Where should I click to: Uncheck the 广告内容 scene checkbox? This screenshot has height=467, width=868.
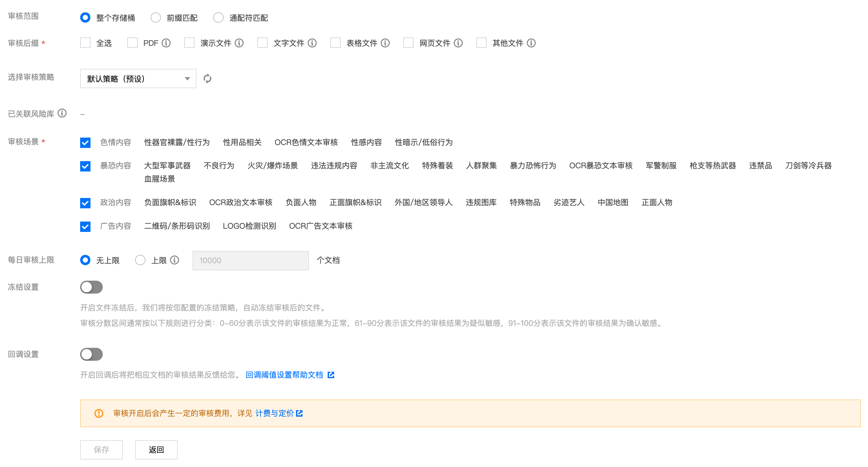pyautogui.click(x=85, y=226)
